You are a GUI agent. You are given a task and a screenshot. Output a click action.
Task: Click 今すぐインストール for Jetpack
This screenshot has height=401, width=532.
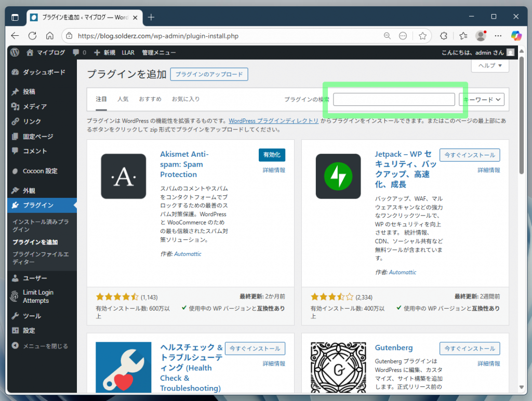(470, 155)
